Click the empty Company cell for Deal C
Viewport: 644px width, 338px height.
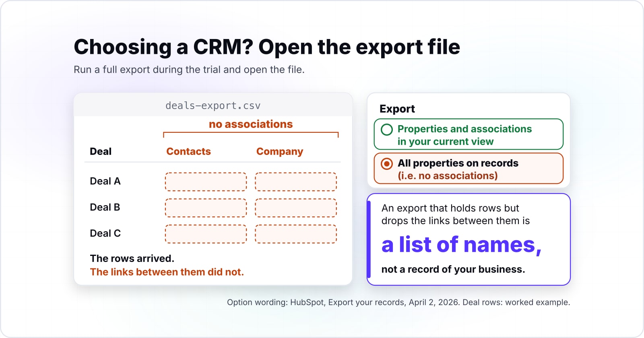(x=296, y=234)
